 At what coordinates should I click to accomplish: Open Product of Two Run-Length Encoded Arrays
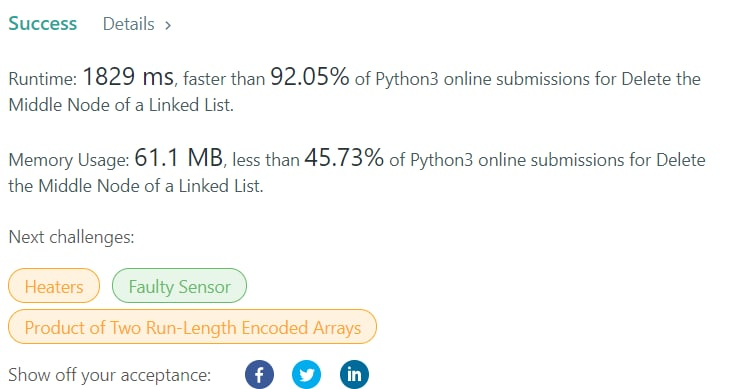coord(192,327)
